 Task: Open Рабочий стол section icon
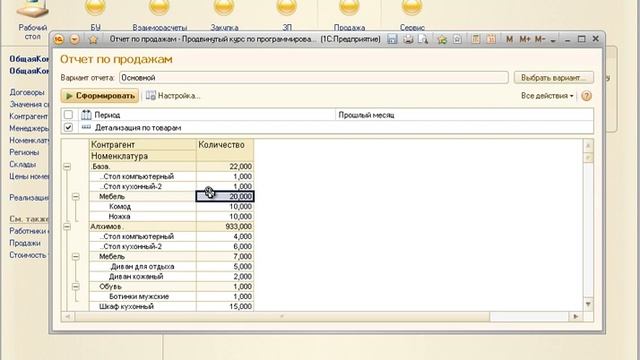coord(33,9)
